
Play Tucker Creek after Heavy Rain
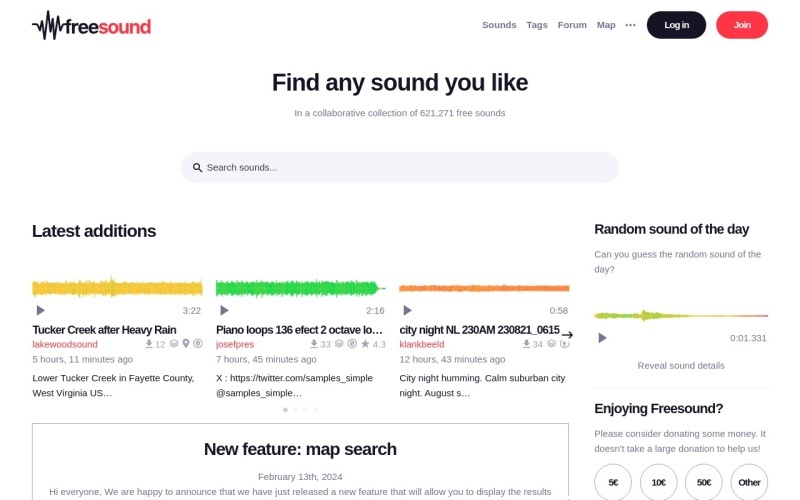(x=41, y=310)
